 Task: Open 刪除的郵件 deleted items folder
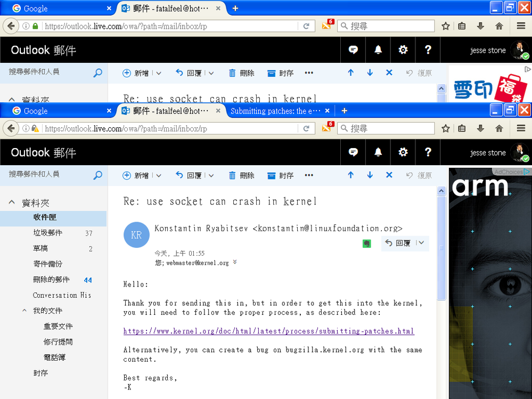(53, 280)
